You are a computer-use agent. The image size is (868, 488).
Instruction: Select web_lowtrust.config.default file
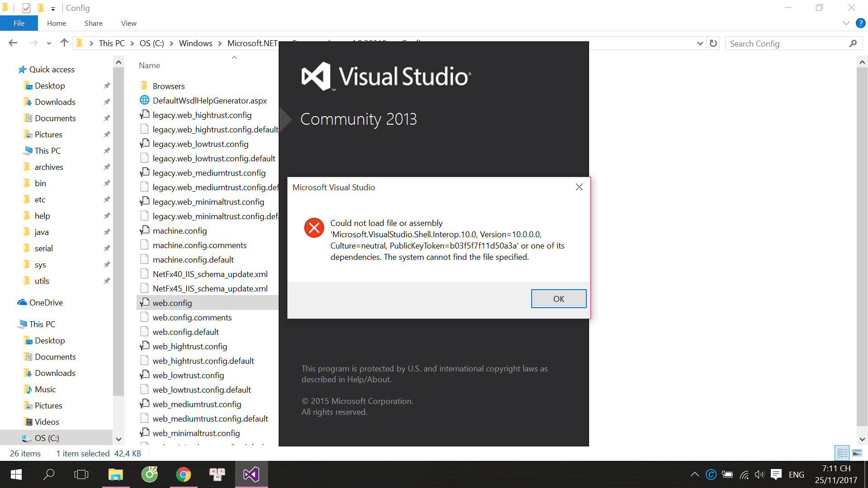202,389
